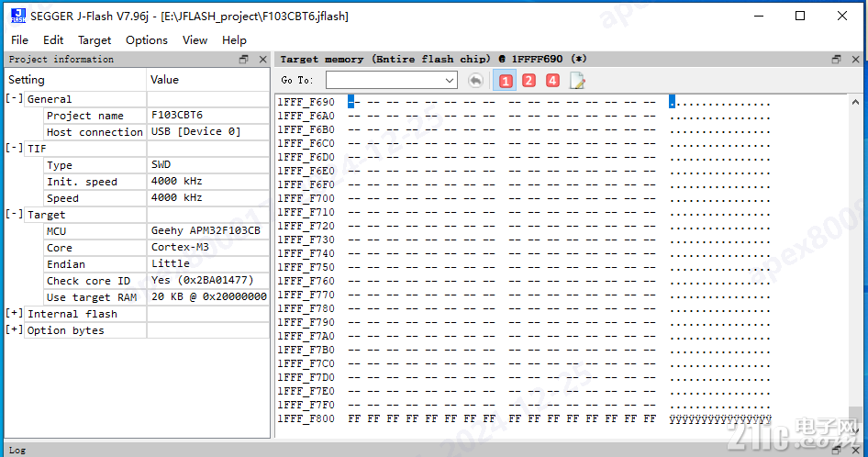The image size is (868, 457).
Task: Select the Init. speed value 4000 kHz
Action: click(176, 181)
